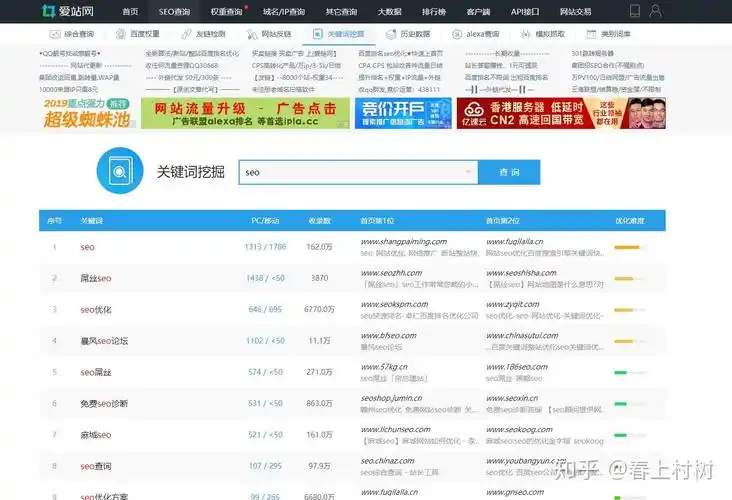Click the 综合查询 icon
The width and height of the screenshot is (732, 500).
(55, 34)
